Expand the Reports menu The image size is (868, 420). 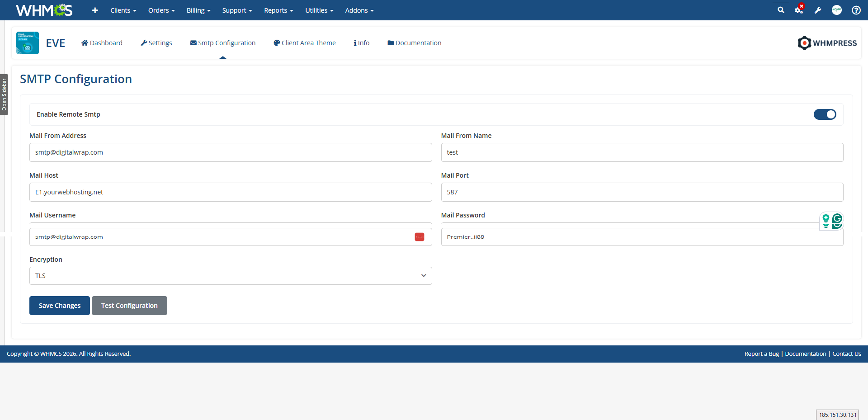coord(278,10)
